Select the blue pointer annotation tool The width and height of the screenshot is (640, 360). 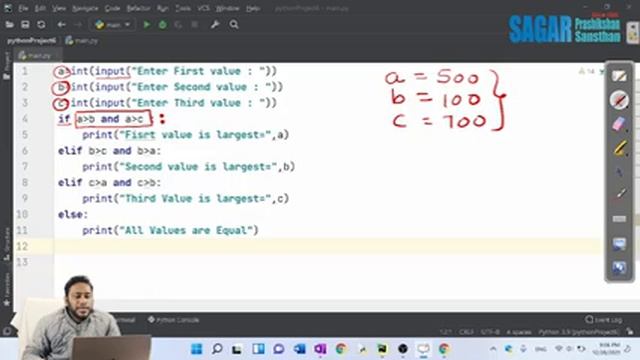click(619, 172)
